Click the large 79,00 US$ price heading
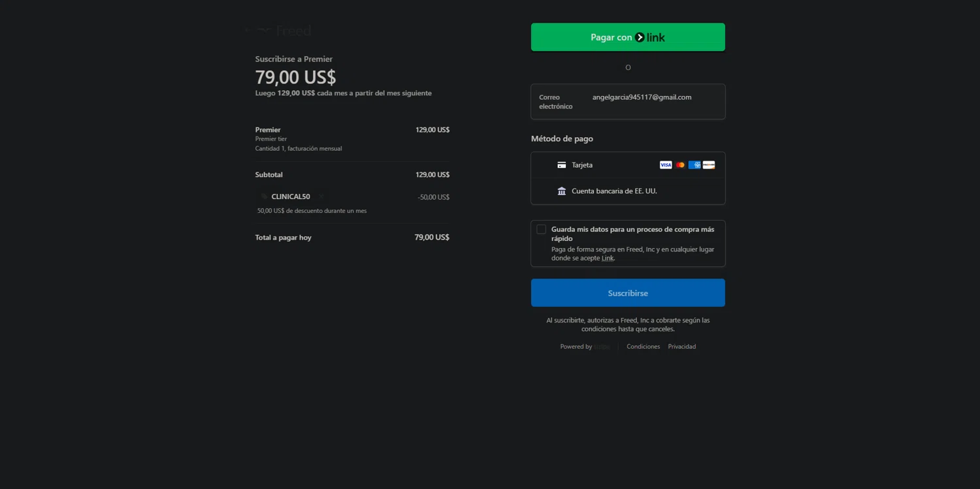Image resolution: width=980 pixels, height=489 pixels. click(x=296, y=77)
